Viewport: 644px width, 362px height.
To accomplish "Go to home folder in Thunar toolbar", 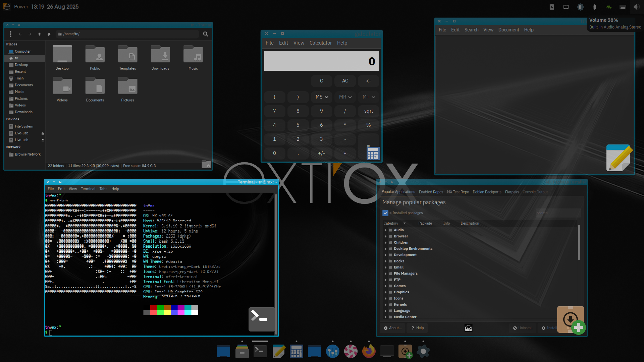I will click(x=49, y=34).
